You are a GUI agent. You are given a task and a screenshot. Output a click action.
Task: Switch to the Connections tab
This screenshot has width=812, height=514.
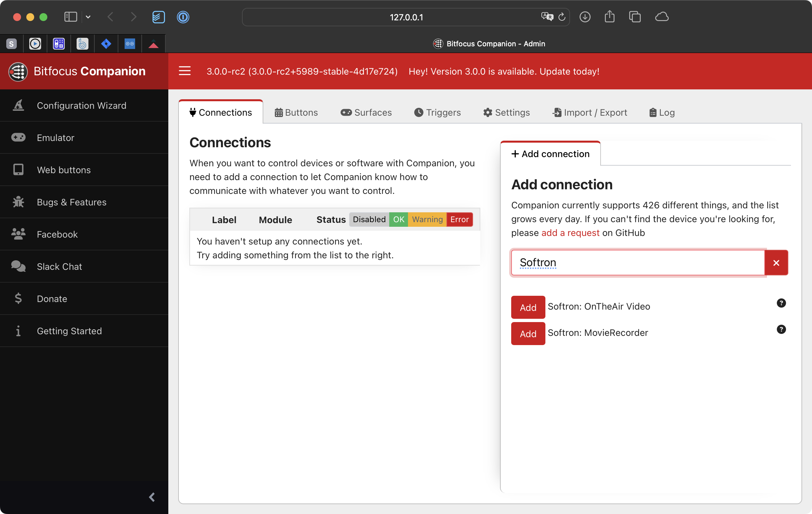coord(221,112)
